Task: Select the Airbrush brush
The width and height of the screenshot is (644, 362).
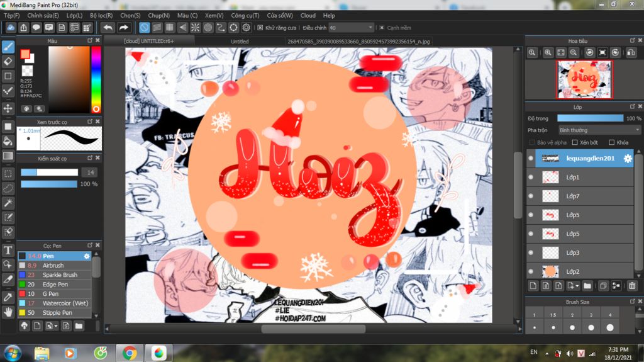Action: click(x=54, y=265)
